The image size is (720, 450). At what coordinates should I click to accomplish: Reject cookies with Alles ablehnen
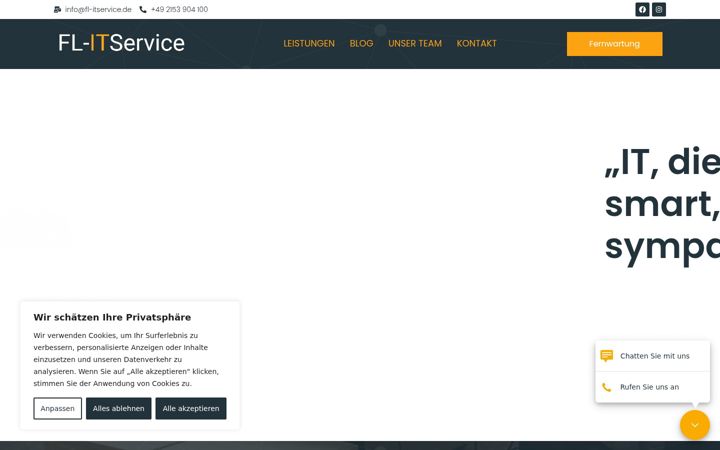click(118, 408)
